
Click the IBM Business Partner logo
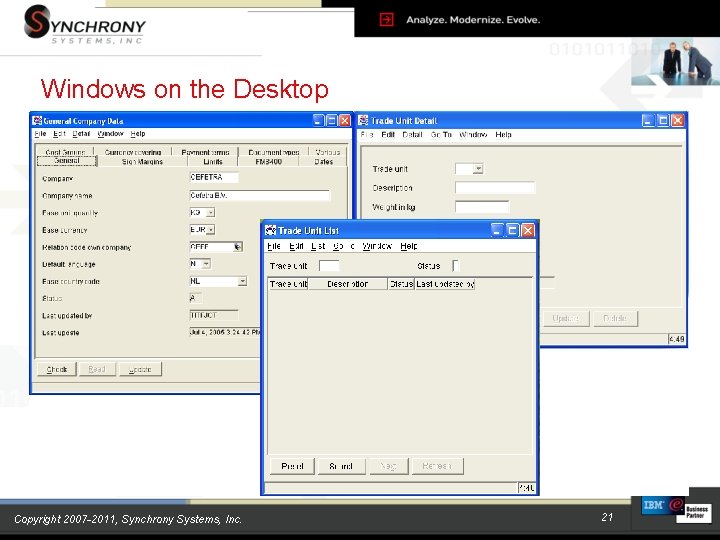click(675, 508)
